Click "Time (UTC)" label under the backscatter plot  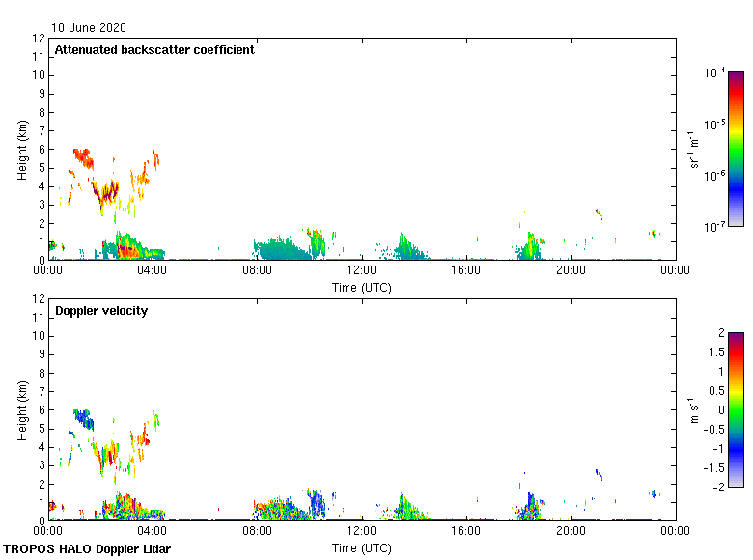tap(362, 287)
